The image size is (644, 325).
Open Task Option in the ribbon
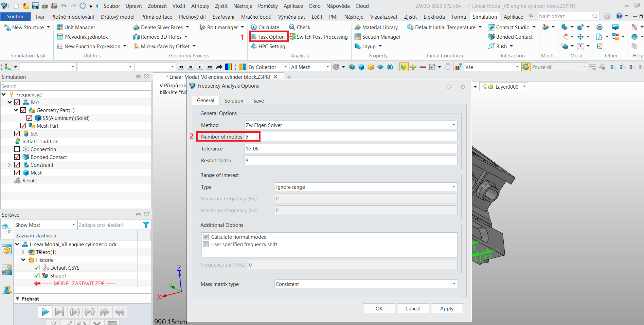268,37
